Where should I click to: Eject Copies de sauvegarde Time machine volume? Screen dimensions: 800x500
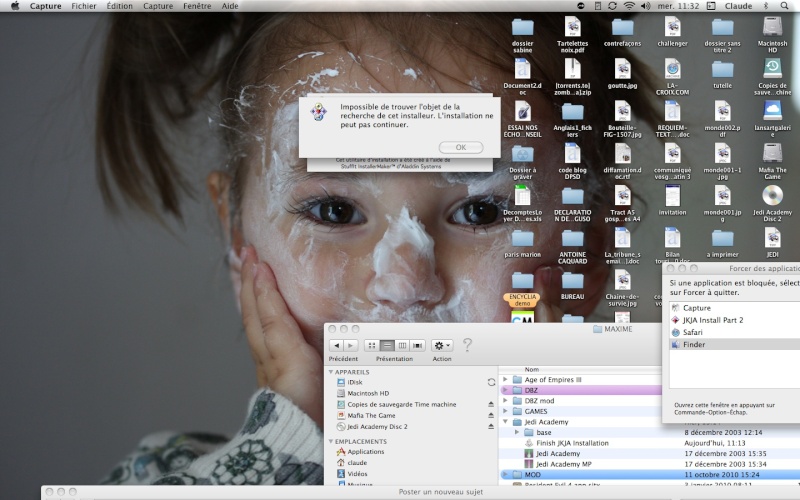coord(491,404)
